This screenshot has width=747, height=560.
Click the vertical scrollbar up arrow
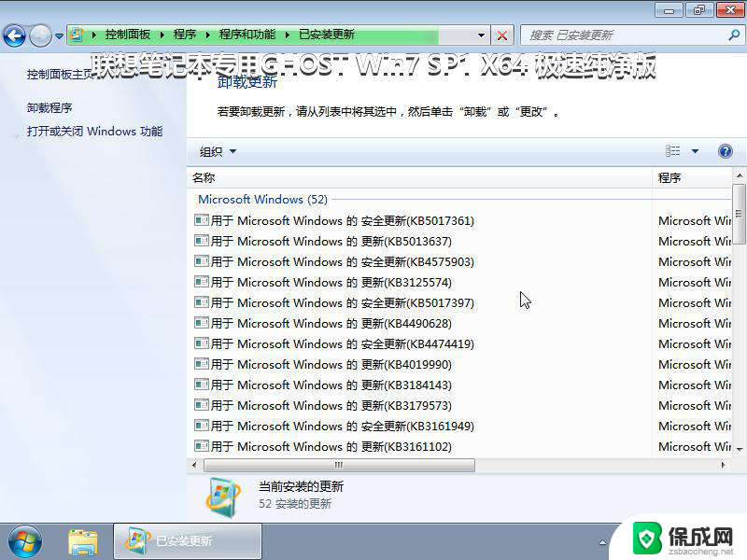coord(740,175)
